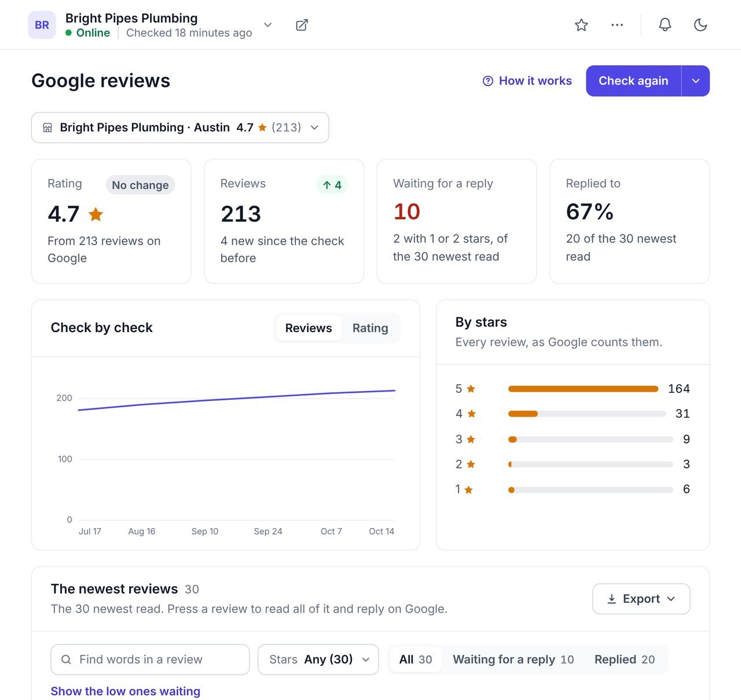Image resolution: width=741 pixels, height=700 pixels.
Task: Click the No change rating badge
Action: click(140, 185)
